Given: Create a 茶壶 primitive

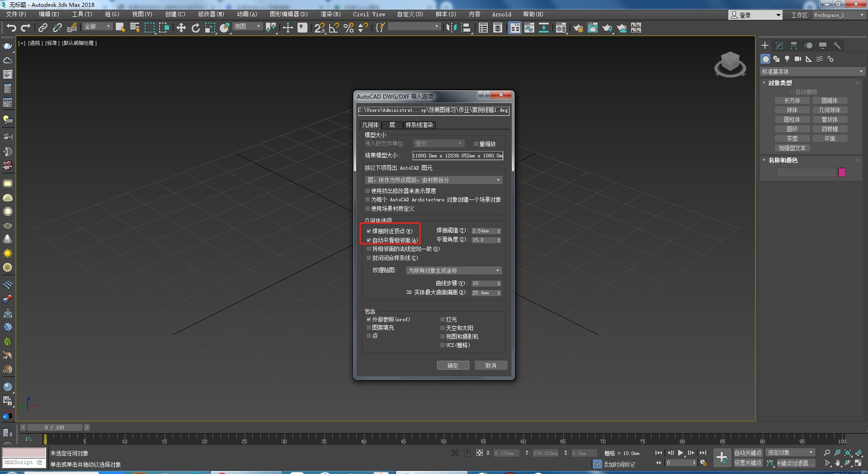Looking at the screenshot, I should click(x=792, y=138).
